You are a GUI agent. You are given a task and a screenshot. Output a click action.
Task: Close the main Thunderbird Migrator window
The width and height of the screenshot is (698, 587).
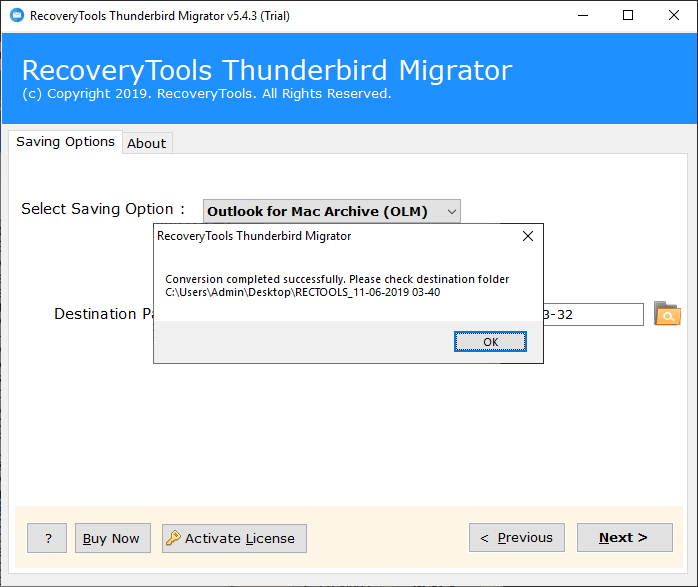673,15
